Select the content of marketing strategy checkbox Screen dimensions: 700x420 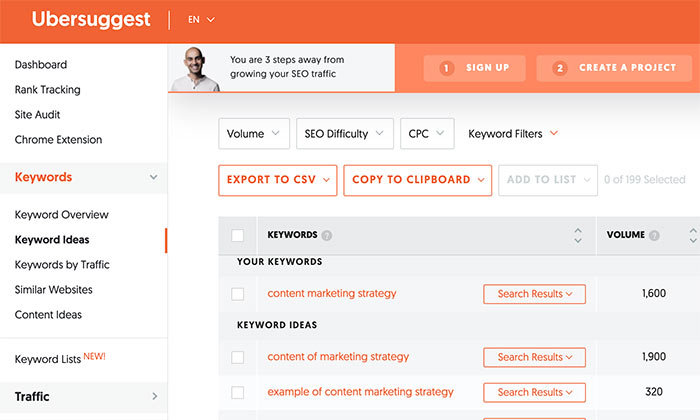pos(238,358)
